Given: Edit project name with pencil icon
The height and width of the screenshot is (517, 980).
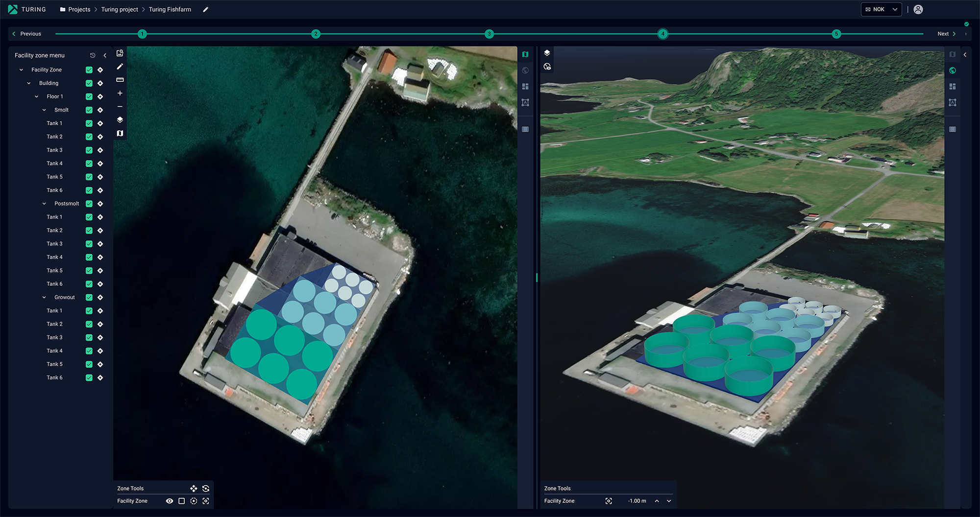Looking at the screenshot, I should [x=206, y=9].
